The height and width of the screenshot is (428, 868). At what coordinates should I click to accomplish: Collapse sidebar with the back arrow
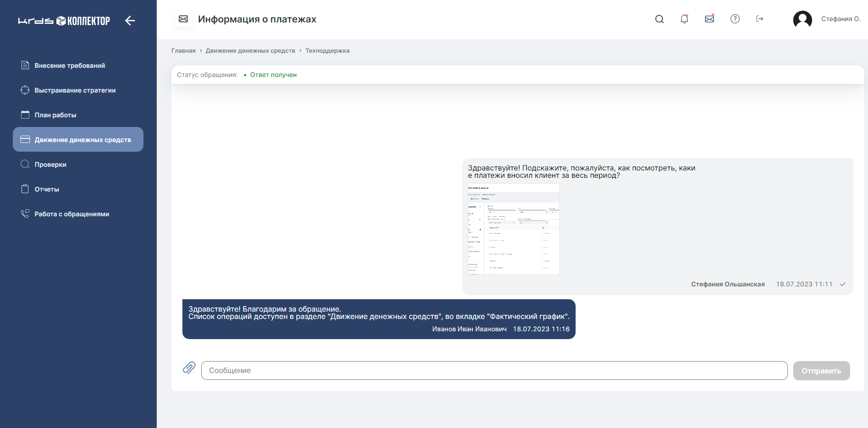pos(130,21)
